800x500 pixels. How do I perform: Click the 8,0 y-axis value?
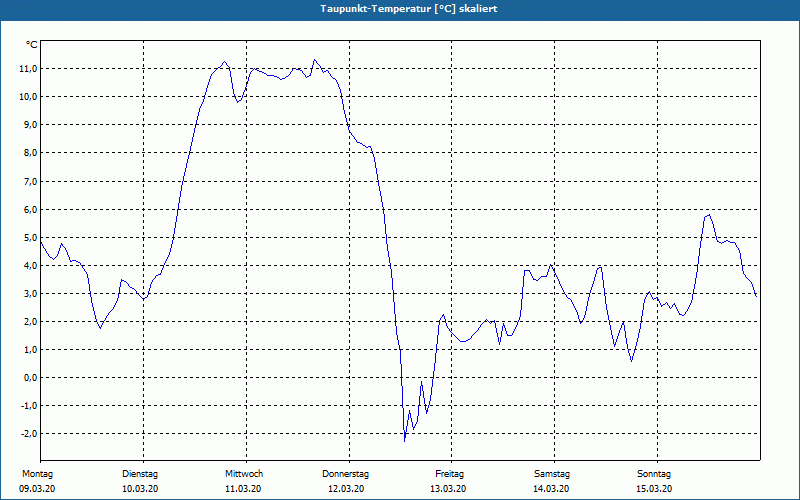[x=30, y=153]
